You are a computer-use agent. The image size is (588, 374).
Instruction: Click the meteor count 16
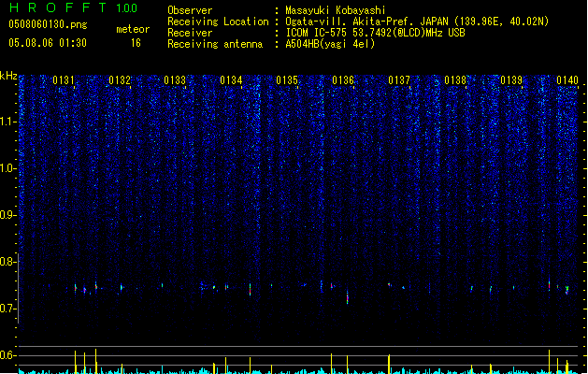coord(136,43)
